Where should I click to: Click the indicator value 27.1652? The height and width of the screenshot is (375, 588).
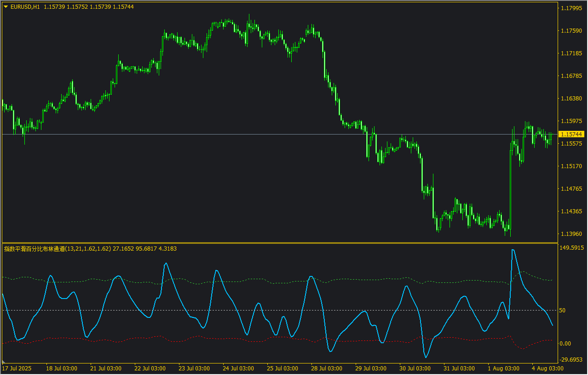[x=123, y=249]
